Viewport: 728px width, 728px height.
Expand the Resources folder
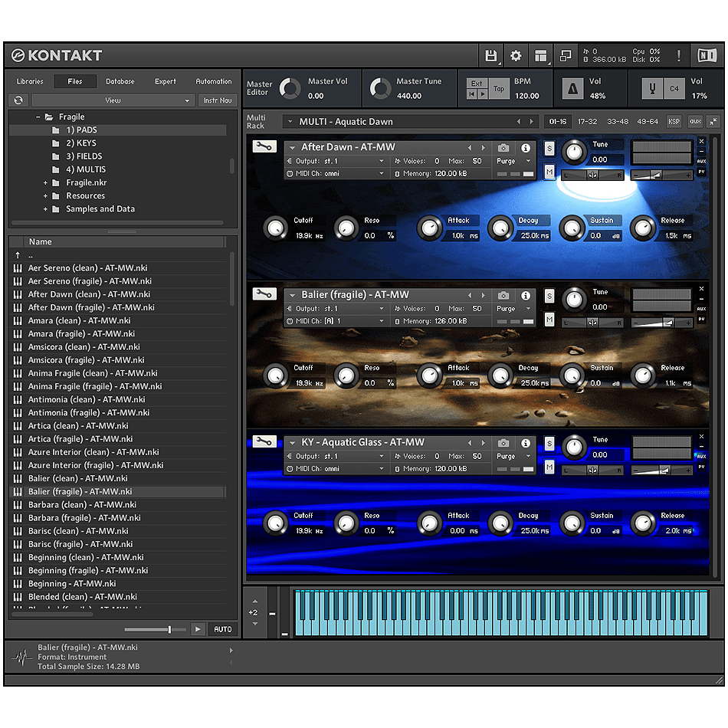click(x=45, y=196)
